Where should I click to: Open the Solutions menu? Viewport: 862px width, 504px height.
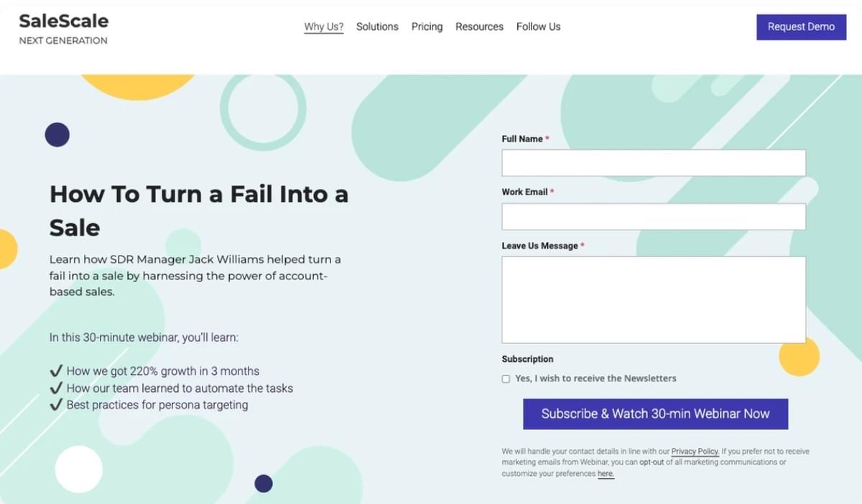(377, 27)
